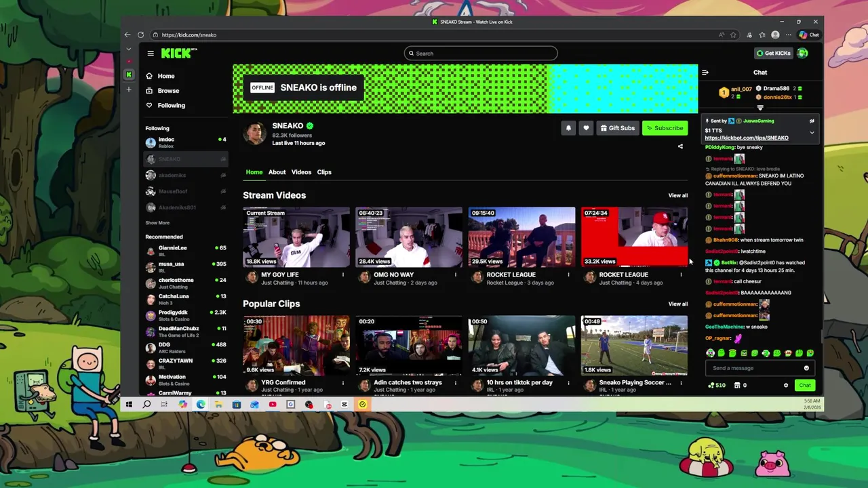This screenshot has width=868, height=488.
Task: Play the YRG Confirmed clip thumbnail
Action: point(296,346)
